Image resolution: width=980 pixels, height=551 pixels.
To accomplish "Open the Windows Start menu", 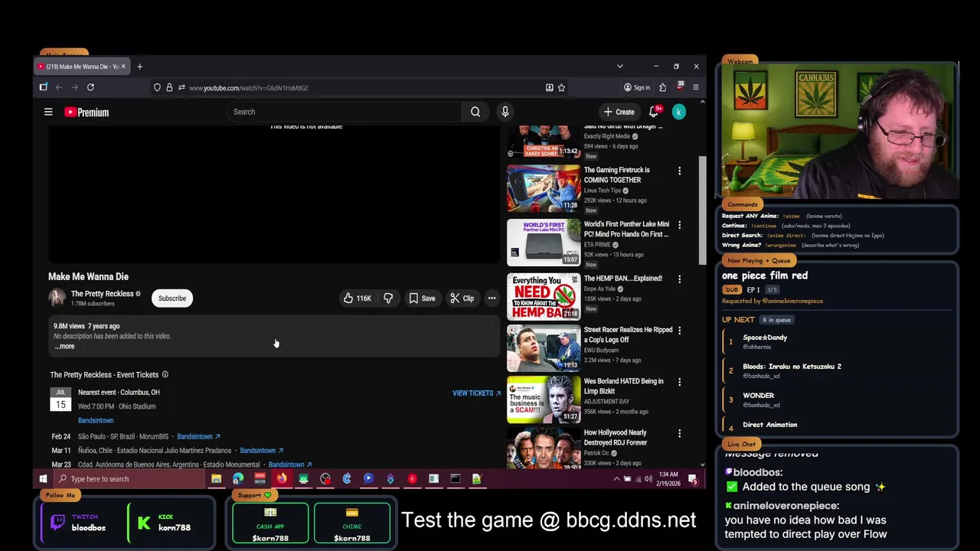I will click(43, 479).
